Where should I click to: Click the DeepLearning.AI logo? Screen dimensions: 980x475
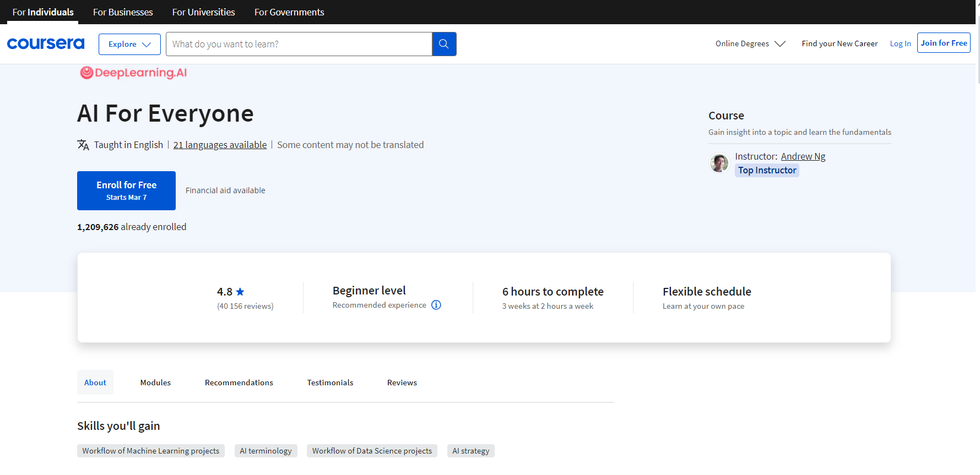pos(133,73)
